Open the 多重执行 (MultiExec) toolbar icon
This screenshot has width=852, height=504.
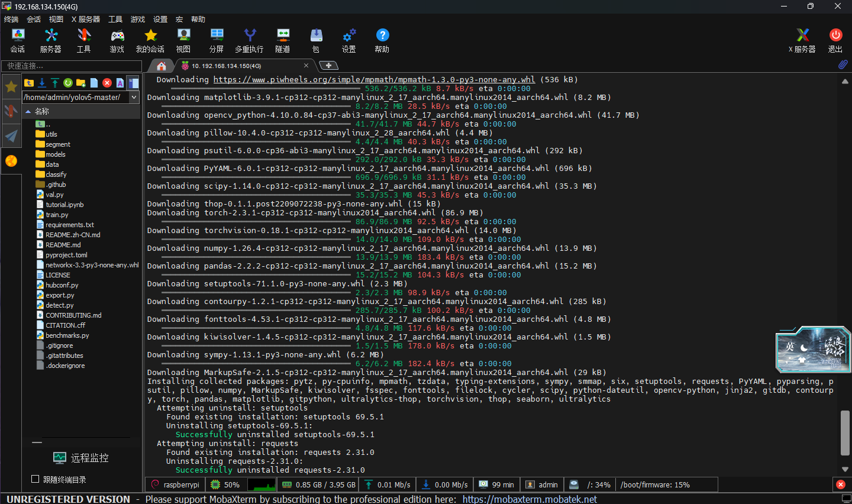click(250, 41)
